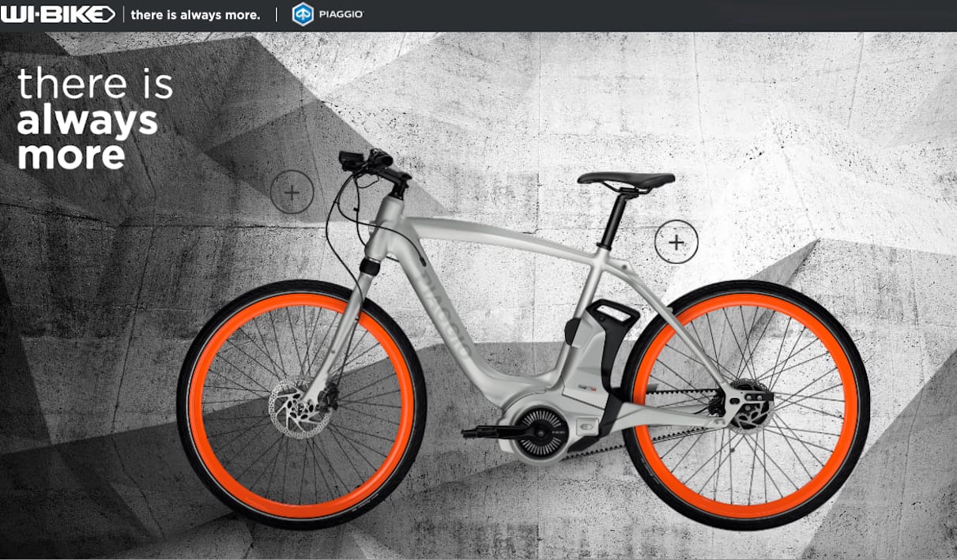Open the plus hotspot near the saddle

tap(676, 242)
